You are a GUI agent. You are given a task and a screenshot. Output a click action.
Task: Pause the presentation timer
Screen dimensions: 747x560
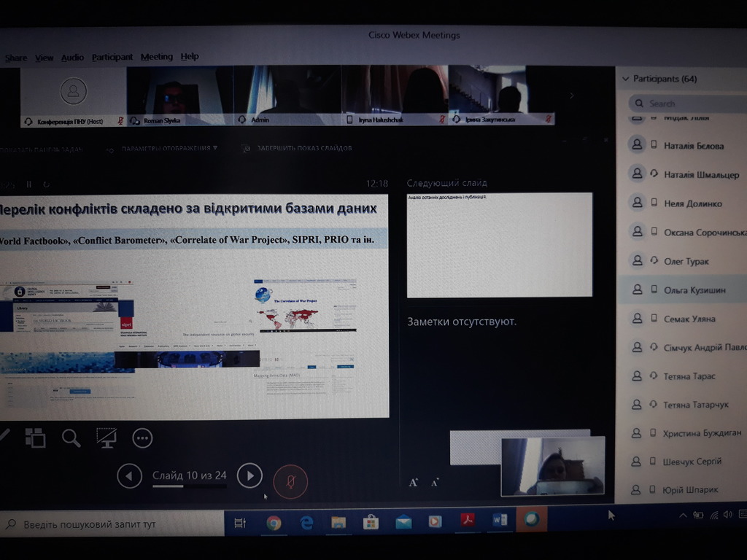coord(29,184)
